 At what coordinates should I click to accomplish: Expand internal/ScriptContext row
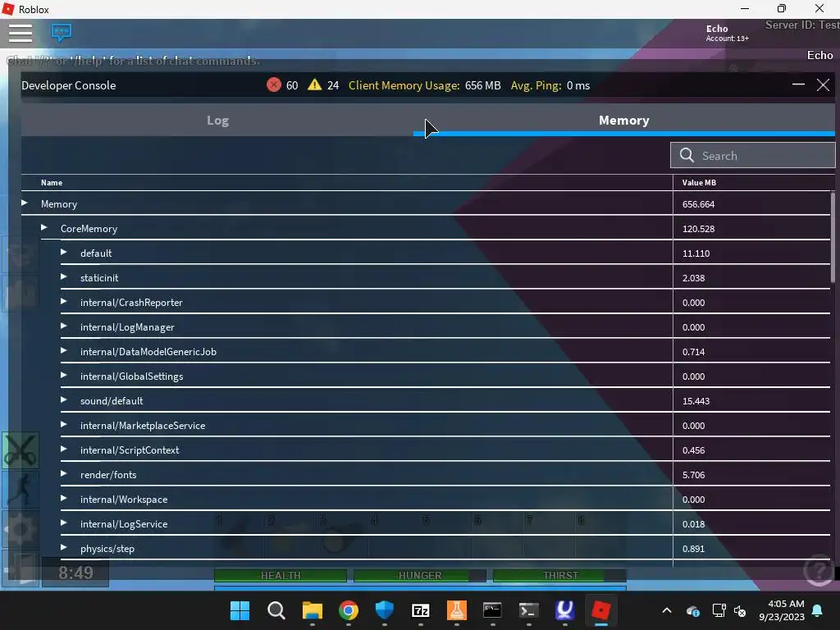(64, 450)
